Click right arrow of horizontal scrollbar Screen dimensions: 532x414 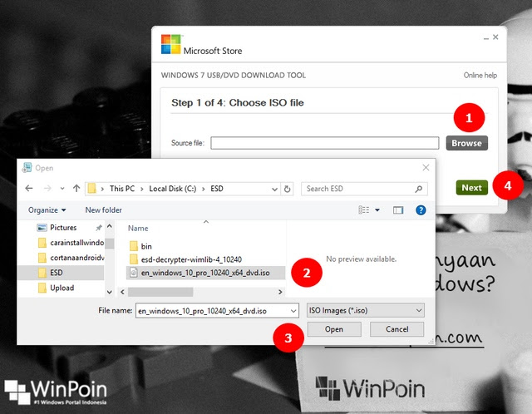point(280,292)
